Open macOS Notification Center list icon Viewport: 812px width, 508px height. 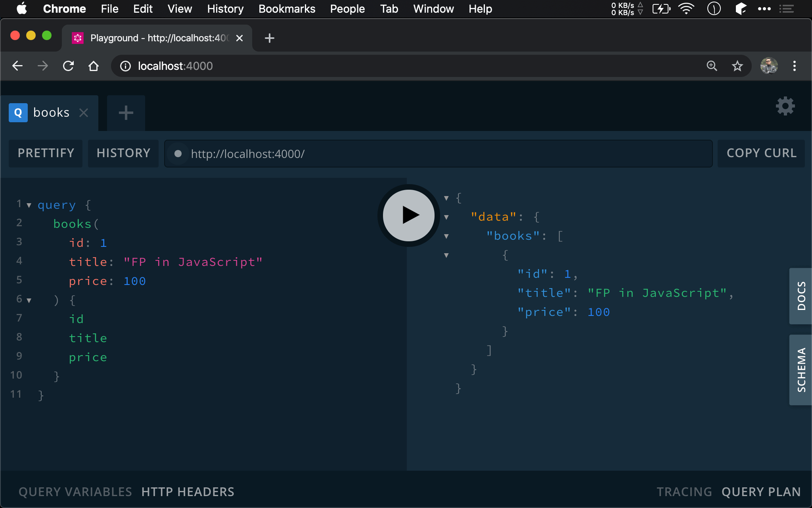click(787, 9)
